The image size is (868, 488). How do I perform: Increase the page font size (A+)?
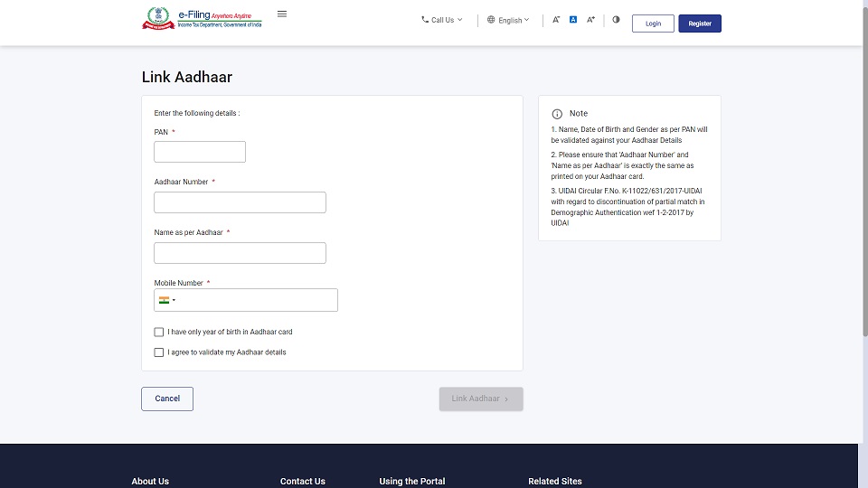pyautogui.click(x=590, y=20)
